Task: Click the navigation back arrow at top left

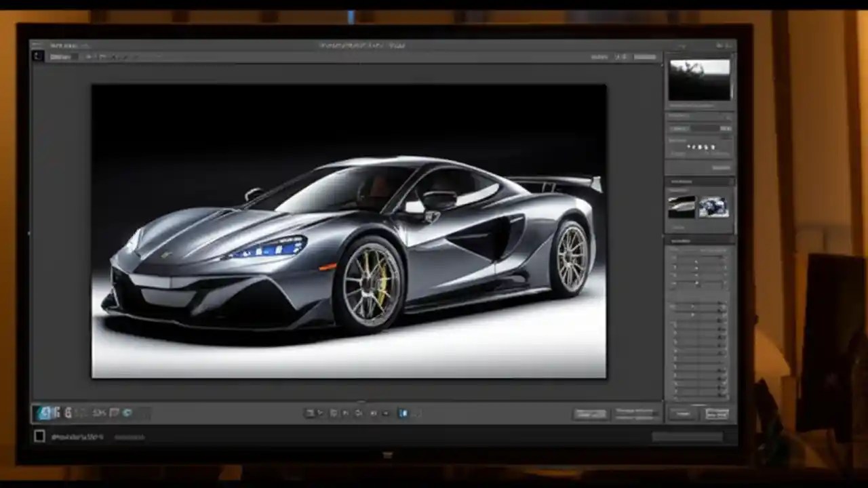Action: 35,56
